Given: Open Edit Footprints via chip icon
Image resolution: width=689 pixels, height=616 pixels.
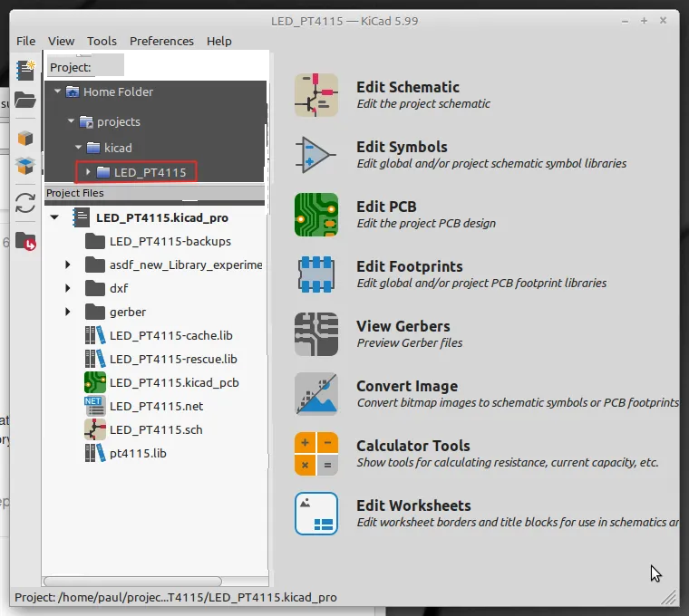Looking at the screenshot, I should [315, 274].
